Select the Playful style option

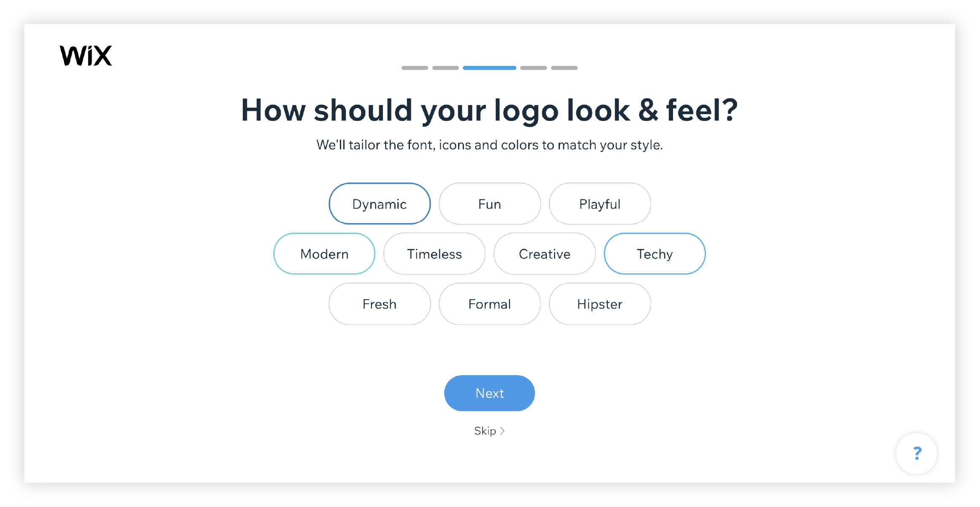point(600,203)
